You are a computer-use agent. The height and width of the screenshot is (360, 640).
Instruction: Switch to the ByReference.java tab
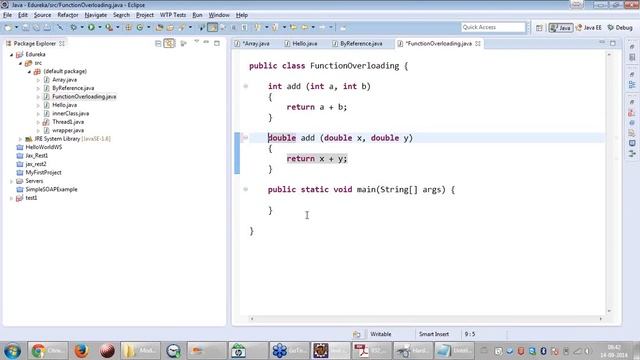[x=357, y=43]
